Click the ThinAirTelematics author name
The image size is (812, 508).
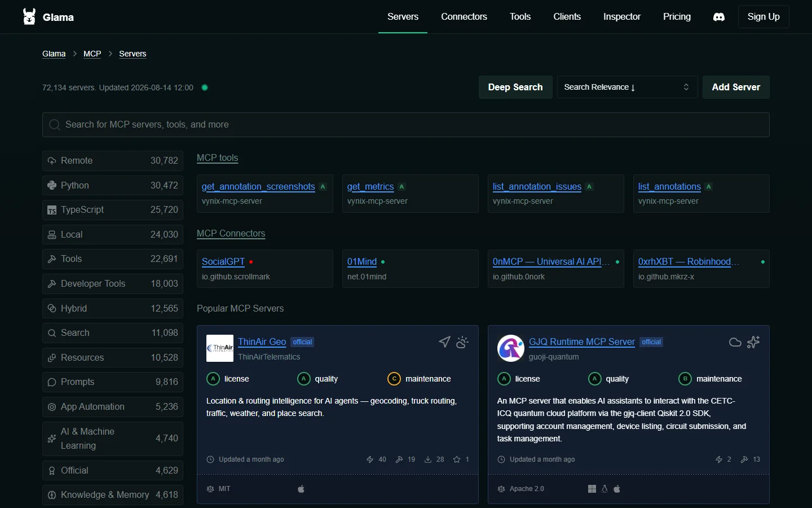pyautogui.click(x=269, y=357)
